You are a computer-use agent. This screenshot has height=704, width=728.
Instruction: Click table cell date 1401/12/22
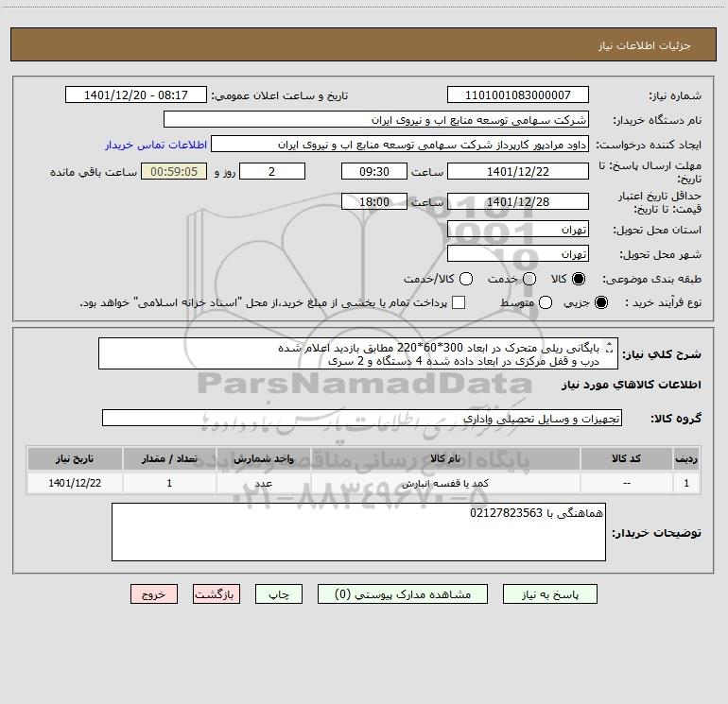coord(75,483)
